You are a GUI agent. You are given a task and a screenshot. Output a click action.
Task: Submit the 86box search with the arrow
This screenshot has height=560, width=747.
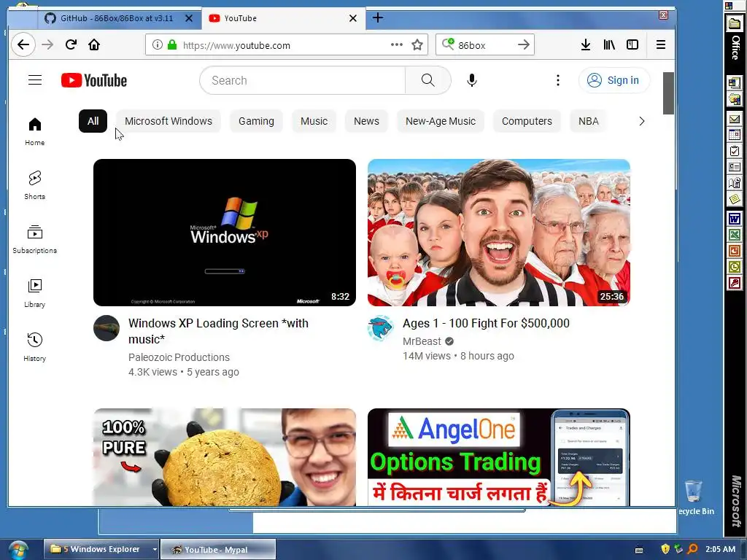524,44
